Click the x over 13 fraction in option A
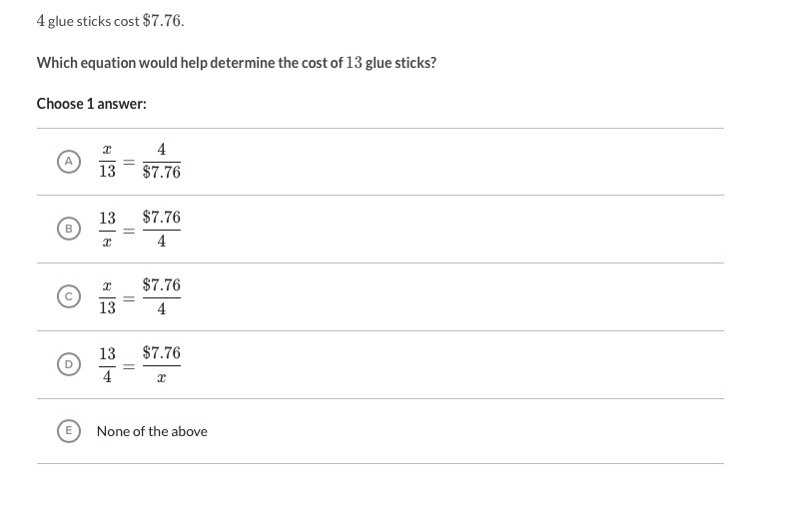The height and width of the screenshot is (507, 812). [x=107, y=161]
